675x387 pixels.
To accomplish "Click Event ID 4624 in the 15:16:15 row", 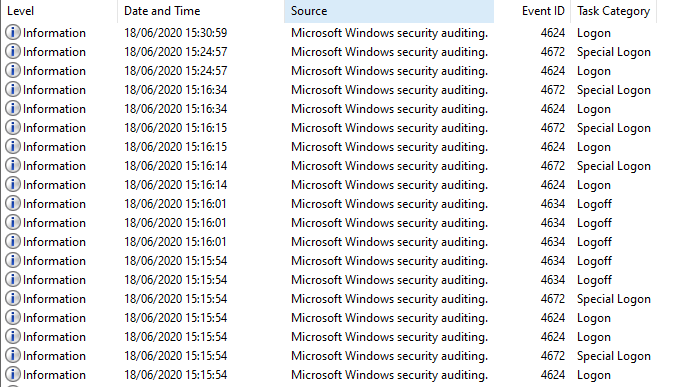I will pos(553,147).
